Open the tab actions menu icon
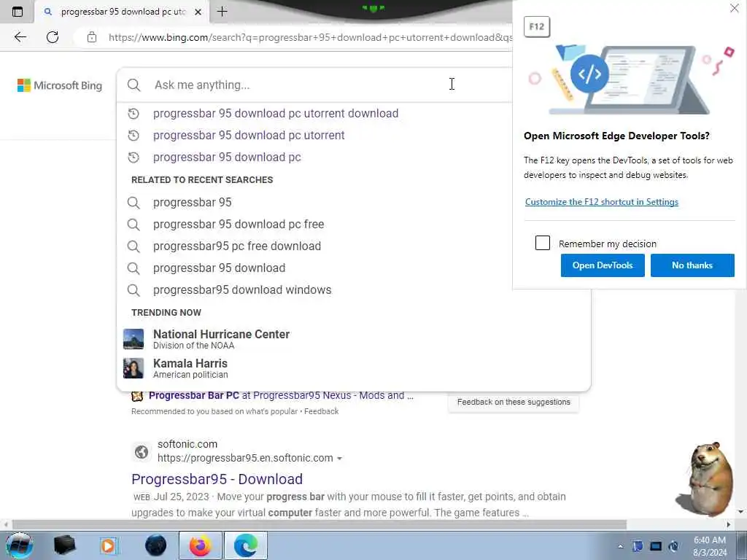This screenshot has height=560, width=747. point(18,12)
